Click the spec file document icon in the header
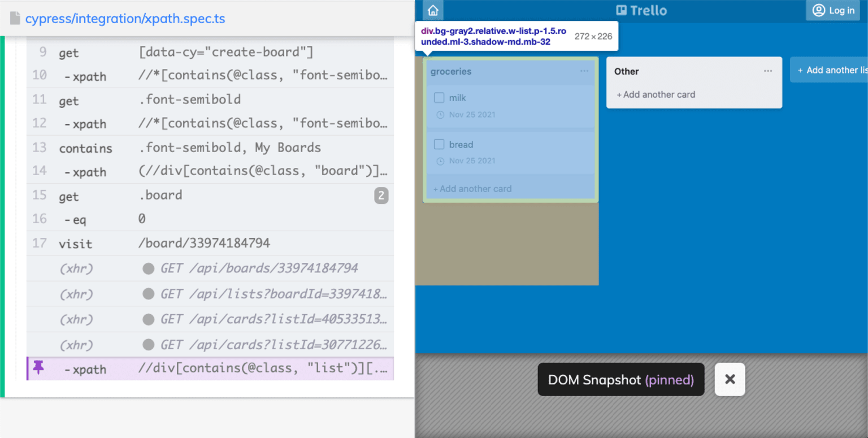 pos(15,18)
